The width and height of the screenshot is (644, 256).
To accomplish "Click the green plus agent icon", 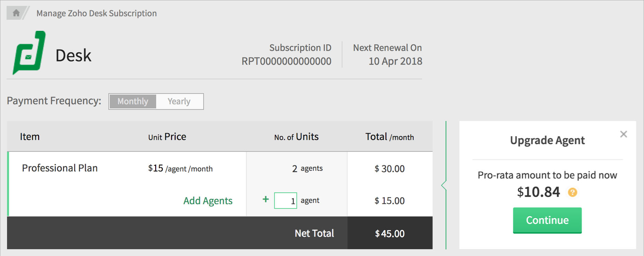I will [266, 200].
